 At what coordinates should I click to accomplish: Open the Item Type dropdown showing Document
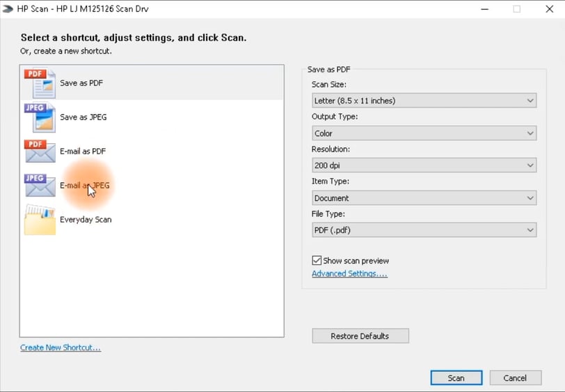click(x=424, y=197)
